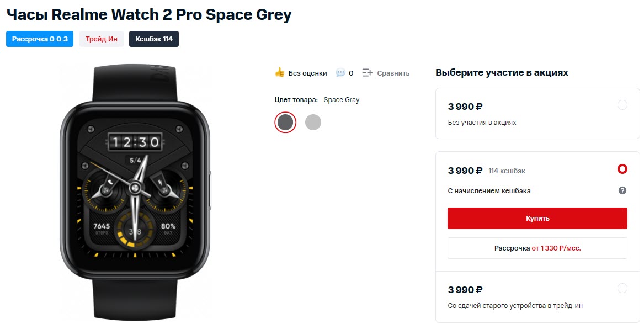Click the Кешбэк 114 badge

click(x=153, y=39)
